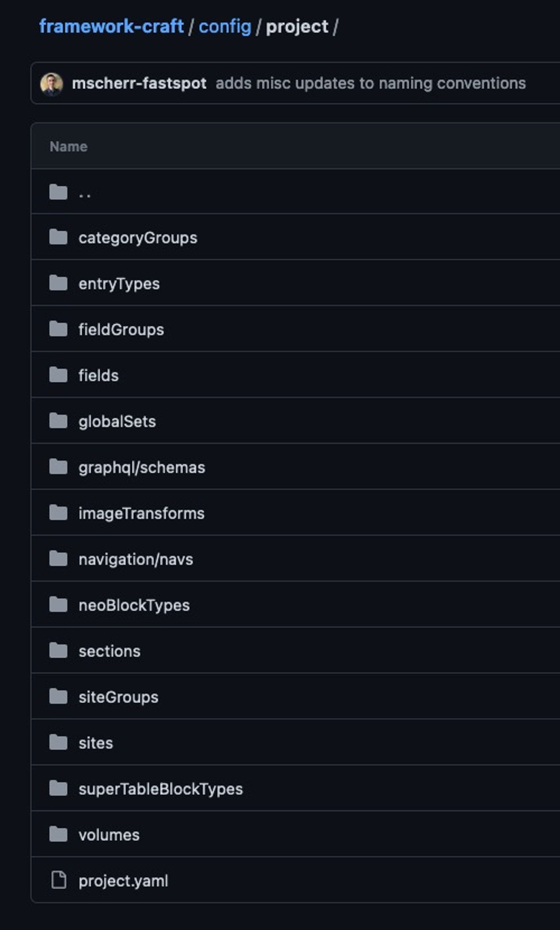This screenshot has width=560, height=930.
Task: Navigate to the config breadcrumb
Action: pos(225,26)
